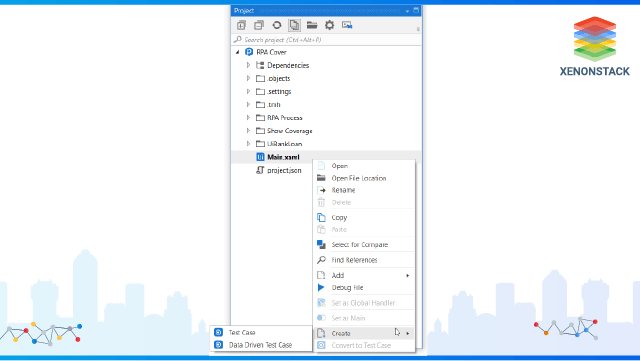640x361 pixels.
Task: Select the RPA Process folder label
Action: point(284,118)
